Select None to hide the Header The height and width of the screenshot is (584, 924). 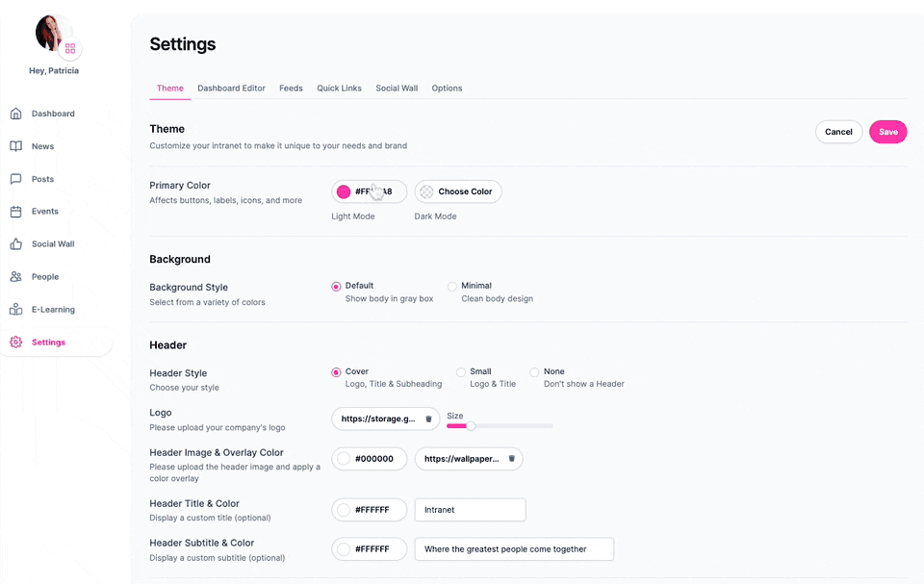pyautogui.click(x=534, y=371)
